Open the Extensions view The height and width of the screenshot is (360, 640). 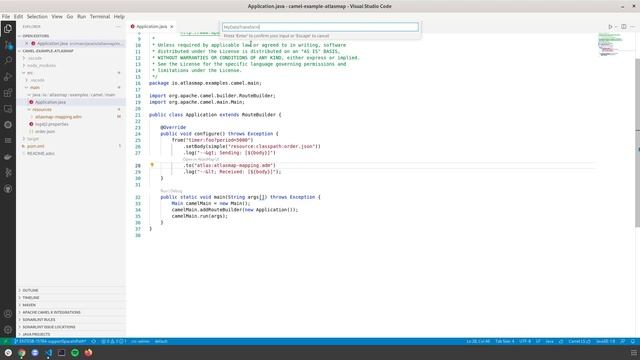pos(8,93)
